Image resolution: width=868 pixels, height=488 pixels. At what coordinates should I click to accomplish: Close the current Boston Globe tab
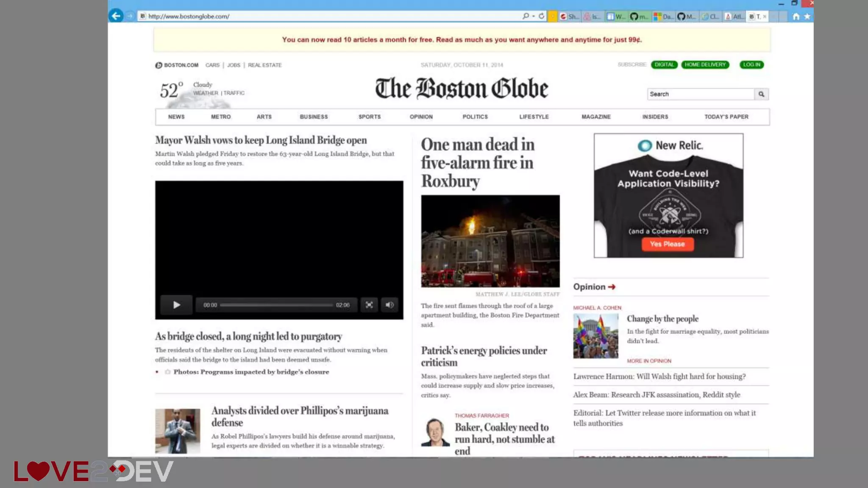point(765,17)
